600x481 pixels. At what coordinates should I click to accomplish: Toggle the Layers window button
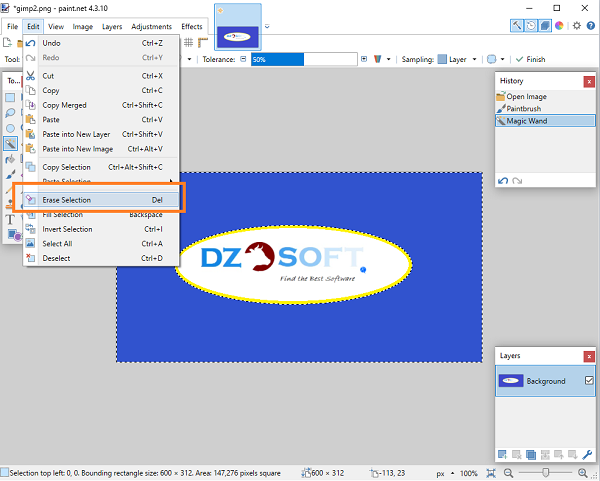click(x=545, y=26)
